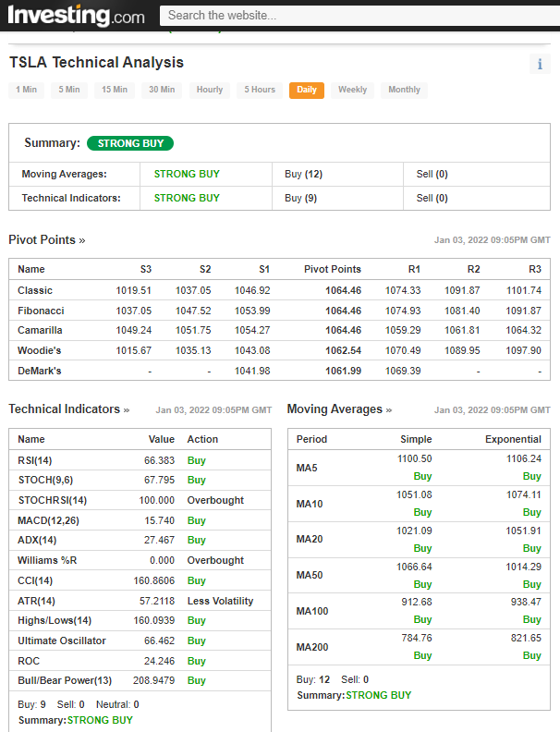Click Woodie's pivot point value 1062.54
The height and width of the screenshot is (732, 560).
(343, 350)
